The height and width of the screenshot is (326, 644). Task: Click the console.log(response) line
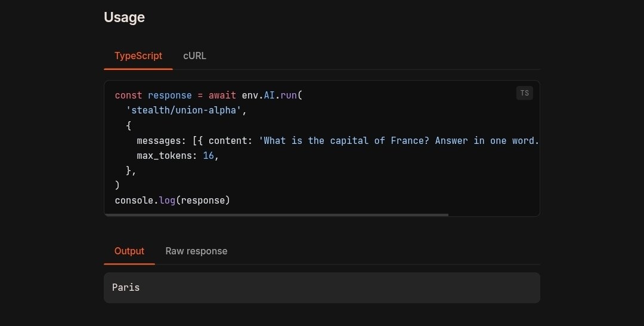pyautogui.click(x=172, y=200)
